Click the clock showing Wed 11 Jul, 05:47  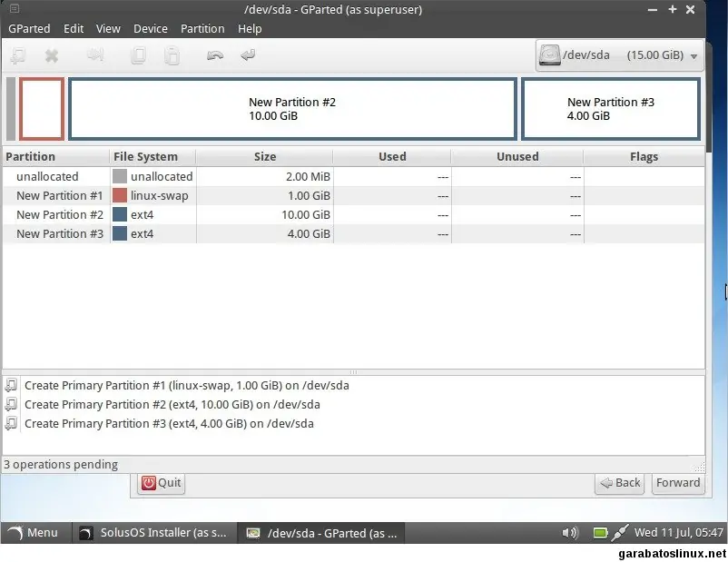click(678, 533)
